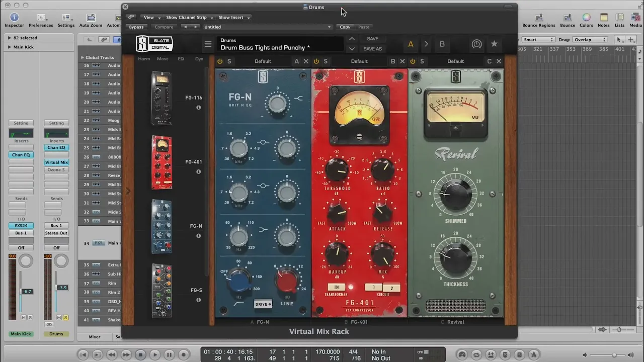
Task: Solo the Revival module
Action: point(422,61)
